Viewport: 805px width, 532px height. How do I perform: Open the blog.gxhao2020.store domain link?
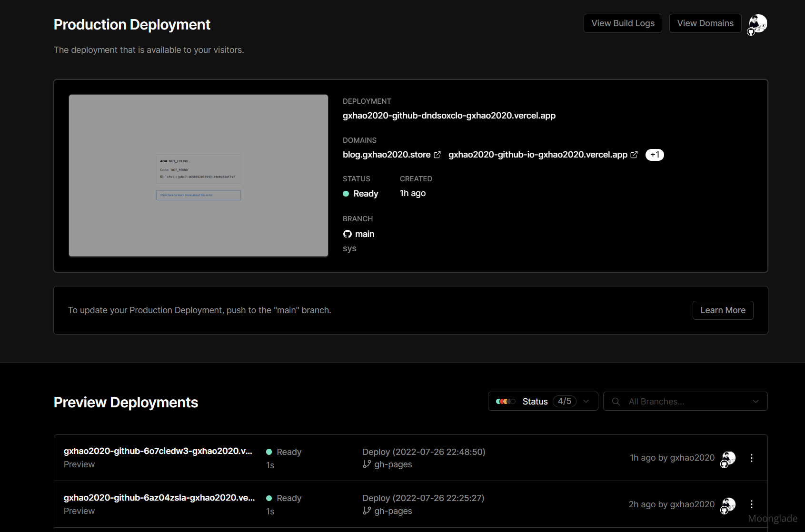(x=386, y=155)
